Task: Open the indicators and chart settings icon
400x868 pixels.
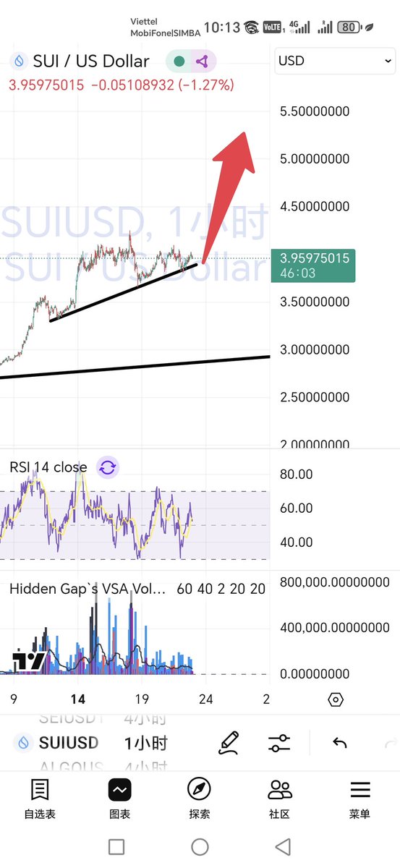Action: point(279,742)
